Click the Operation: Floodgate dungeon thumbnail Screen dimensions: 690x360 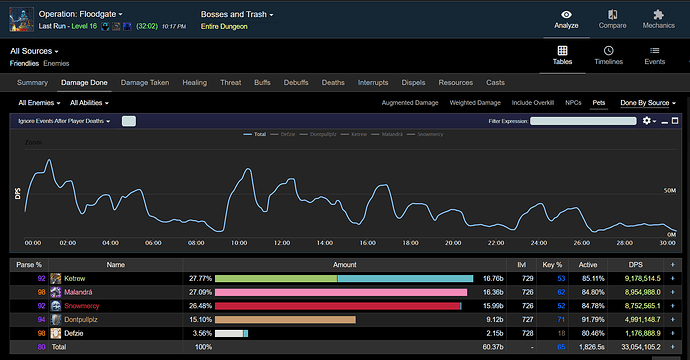[x=21, y=19]
